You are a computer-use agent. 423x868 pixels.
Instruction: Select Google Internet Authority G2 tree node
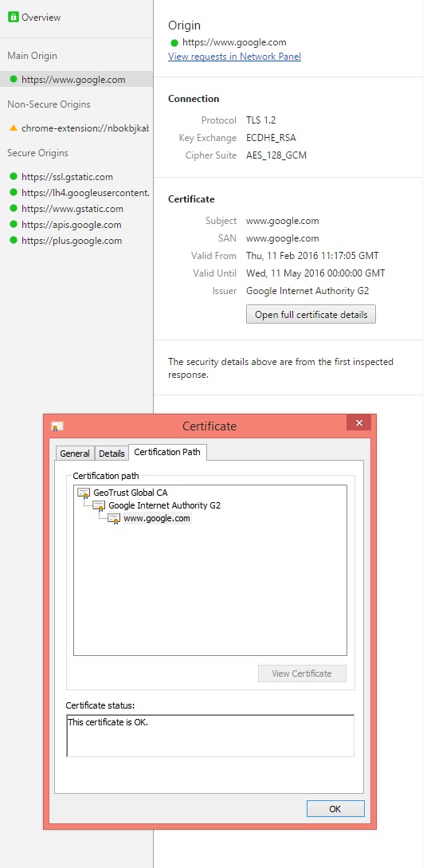pos(165,505)
